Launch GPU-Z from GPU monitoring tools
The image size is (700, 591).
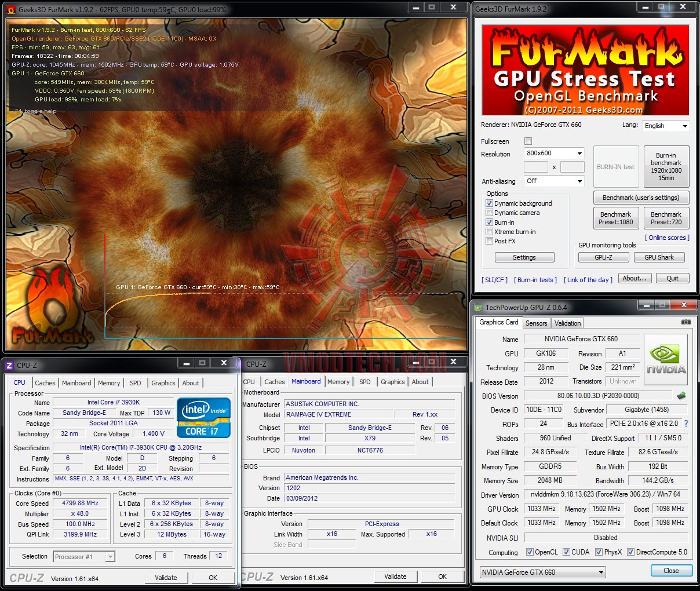(603, 257)
